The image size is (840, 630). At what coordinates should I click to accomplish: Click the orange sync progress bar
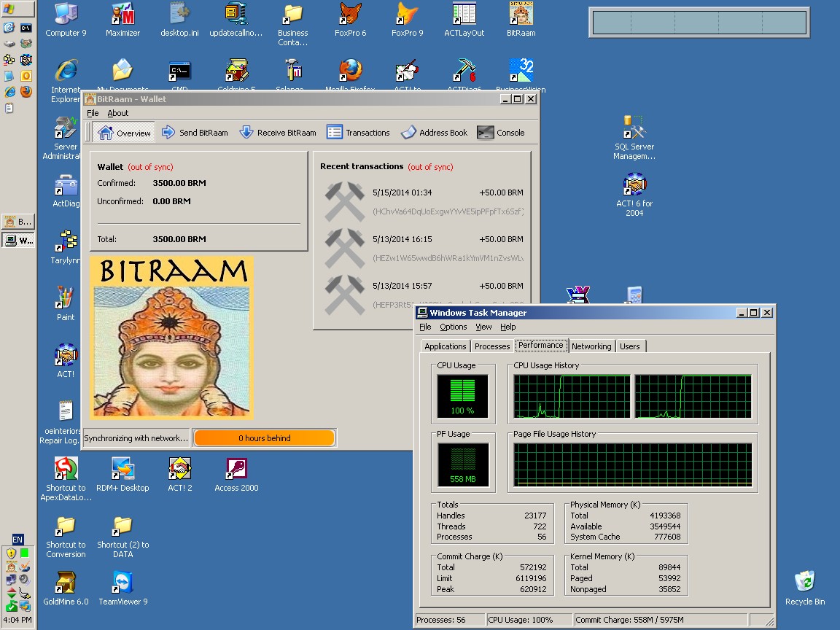click(x=265, y=437)
